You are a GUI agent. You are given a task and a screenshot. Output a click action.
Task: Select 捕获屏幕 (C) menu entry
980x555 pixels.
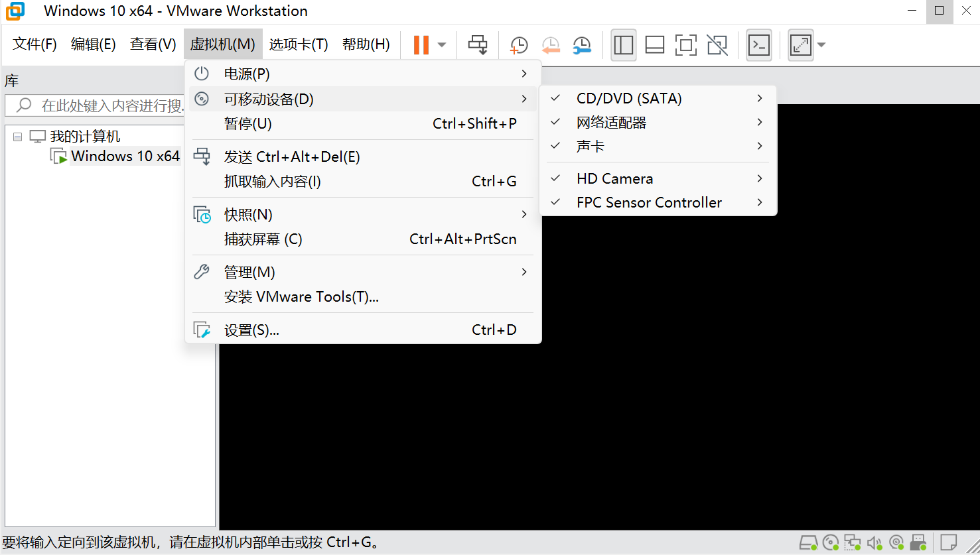[x=363, y=239]
